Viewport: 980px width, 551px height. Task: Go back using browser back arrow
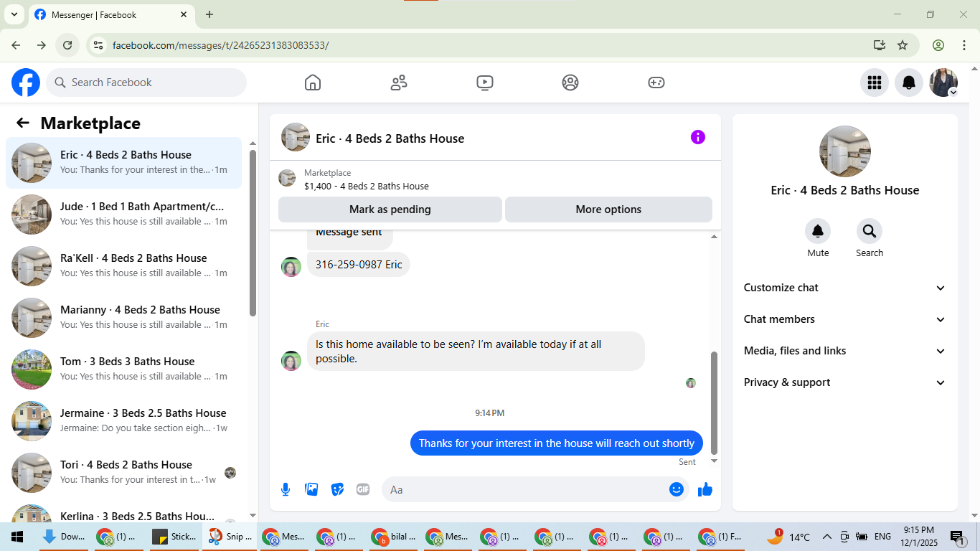pyautogui.click(x=16, y=45)
